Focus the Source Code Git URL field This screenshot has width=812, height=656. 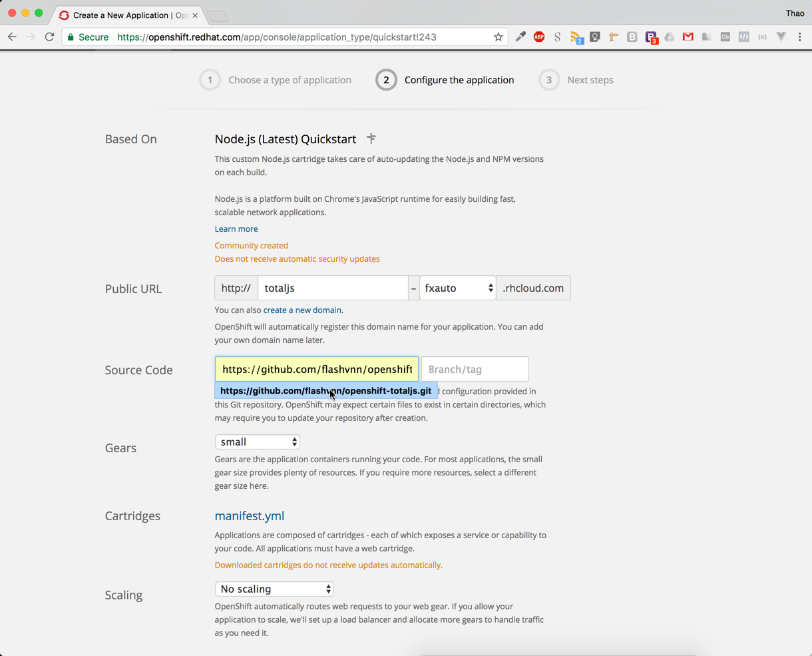[x=317, y=369]
